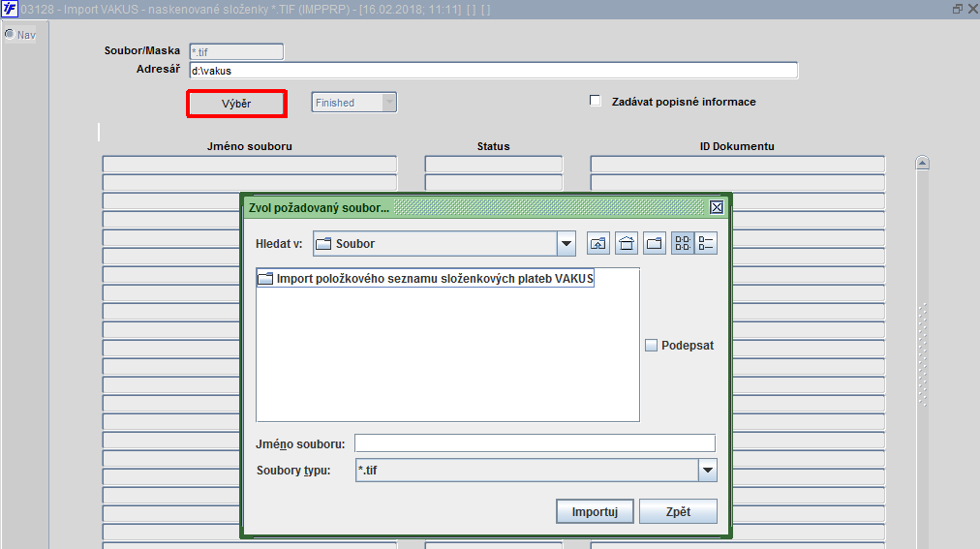Open the 'Hledat v' Soubor dropdown
Screen dimensions: 980x549
567,244
